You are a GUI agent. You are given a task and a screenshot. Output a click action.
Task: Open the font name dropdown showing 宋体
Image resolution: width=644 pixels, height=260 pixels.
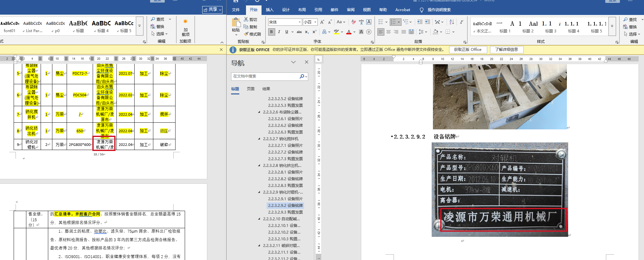point(300,22)
